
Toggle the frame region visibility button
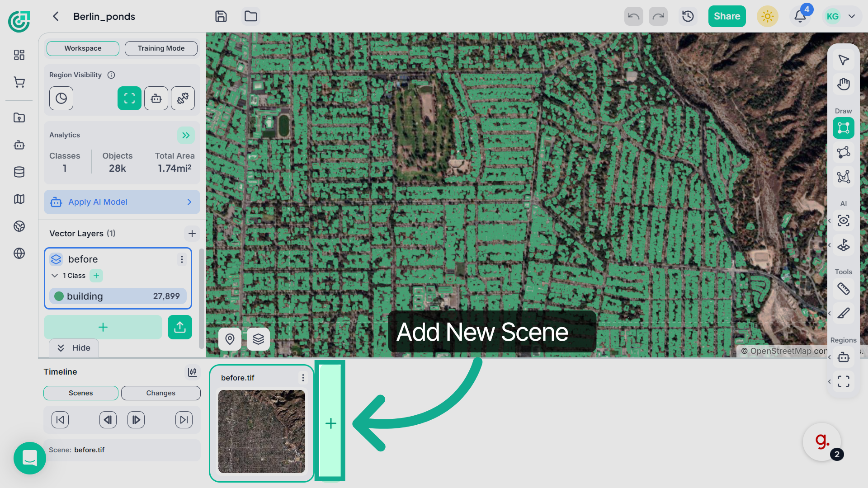point(129,99)
